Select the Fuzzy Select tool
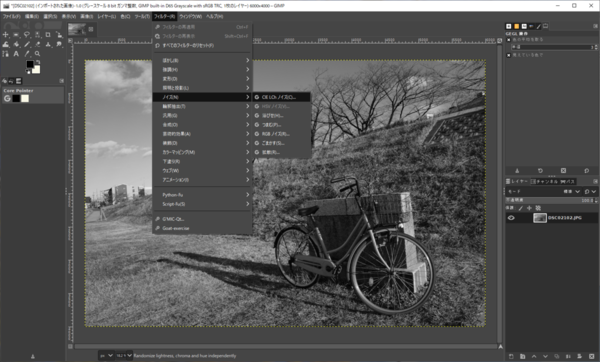This screenshot has height=362, width=600. [x=38, y=35]
